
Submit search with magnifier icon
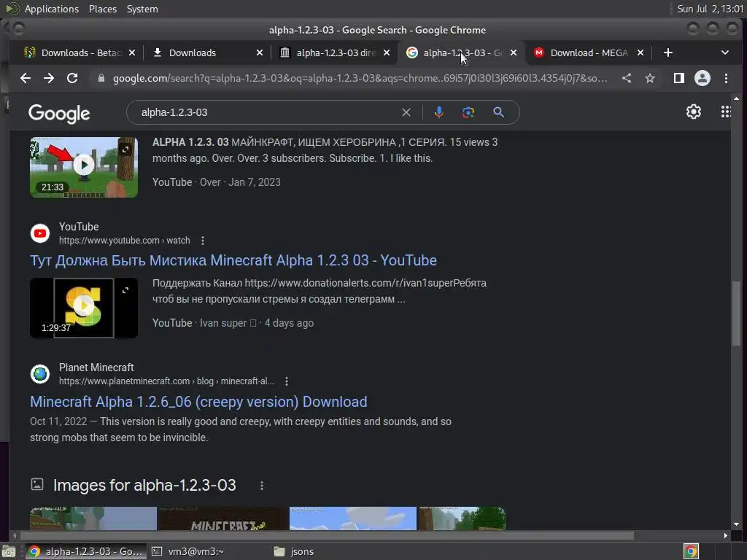click(498, 112)
